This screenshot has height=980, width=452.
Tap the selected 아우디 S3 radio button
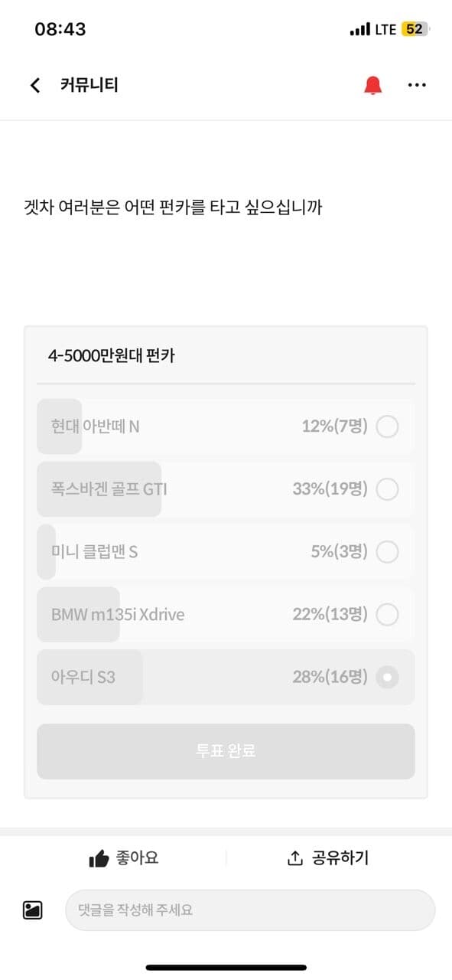coord(388,677)
